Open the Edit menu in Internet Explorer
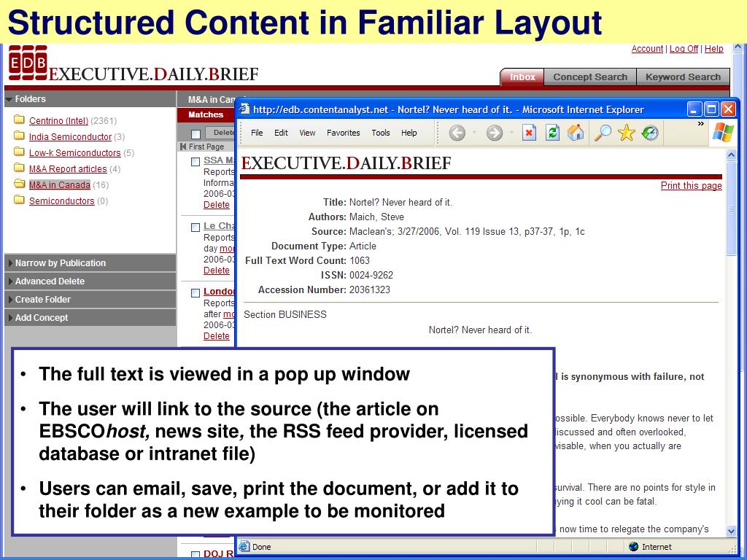This screenshot has width=747, height=560. click(x=281, y=133)
